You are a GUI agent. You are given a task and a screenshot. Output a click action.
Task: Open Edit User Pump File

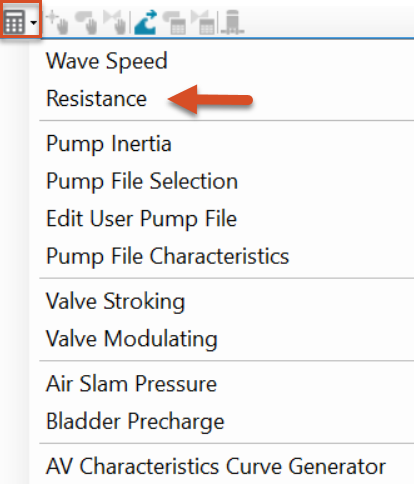(141, 219)
